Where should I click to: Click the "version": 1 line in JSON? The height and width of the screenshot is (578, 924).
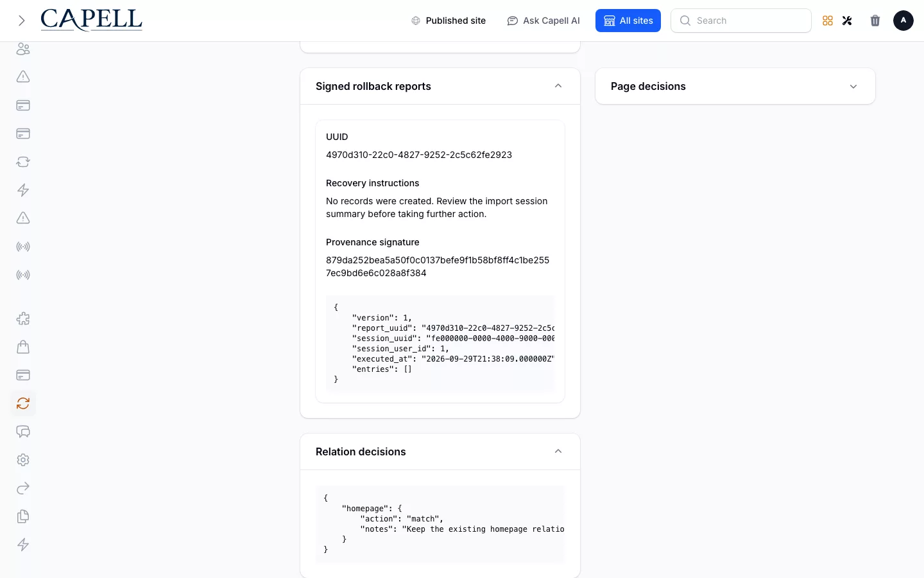pos(382,318)
